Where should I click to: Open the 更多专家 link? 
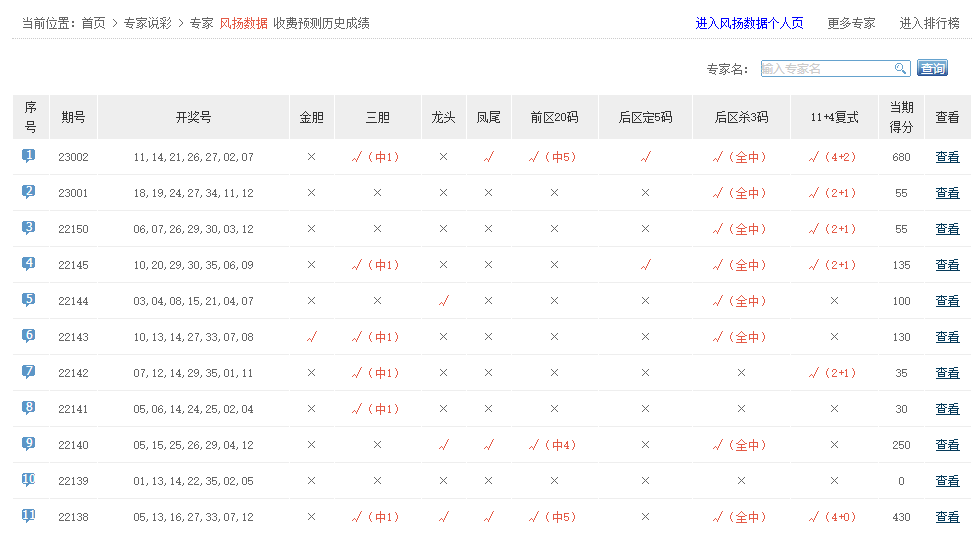[x=851, y=23]
